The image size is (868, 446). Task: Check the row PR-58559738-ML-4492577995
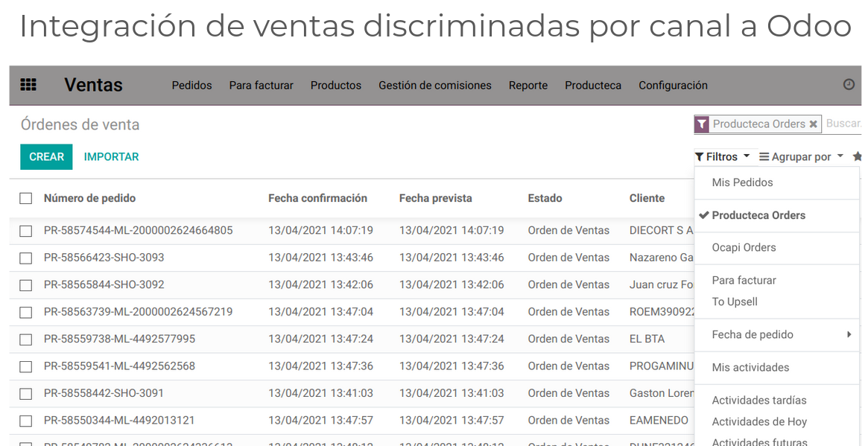[25, 340]
